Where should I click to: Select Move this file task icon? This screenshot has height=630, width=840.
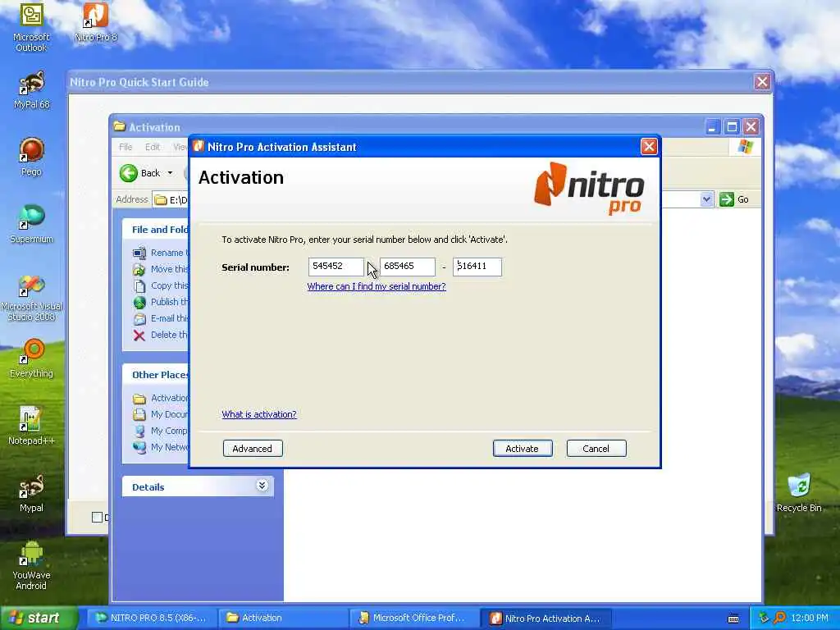[x=139, y=269]
